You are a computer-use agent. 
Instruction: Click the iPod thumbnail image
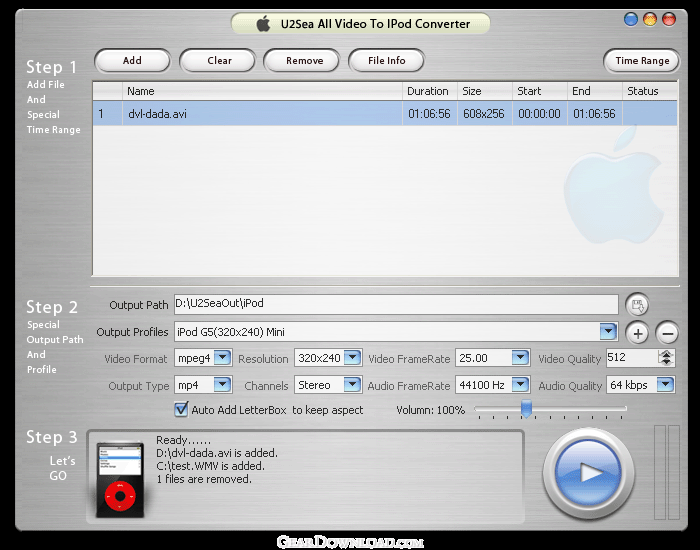click(x=120, y=480)
